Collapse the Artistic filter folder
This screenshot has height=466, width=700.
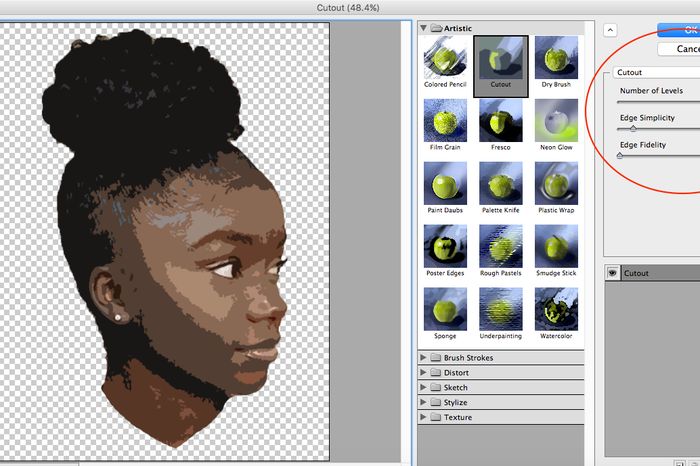pyautogui.click(x=424, y=28)
